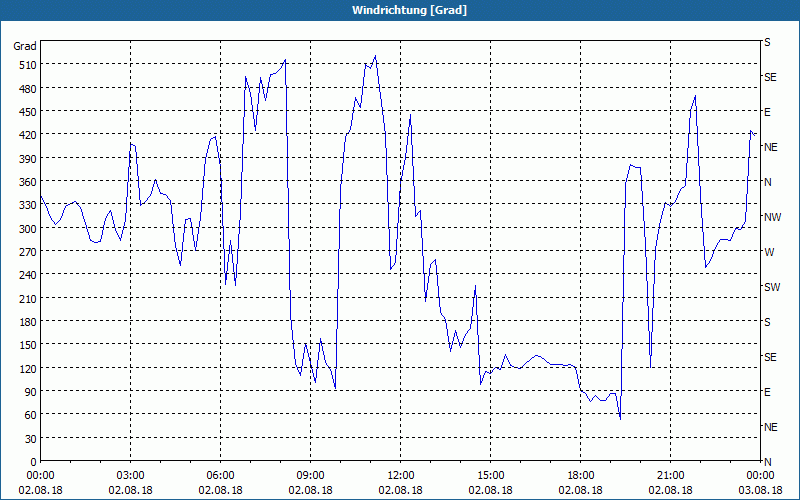800x500 pixels.
Task: Click the 360 degree axis label
Action: click(28, 182)
